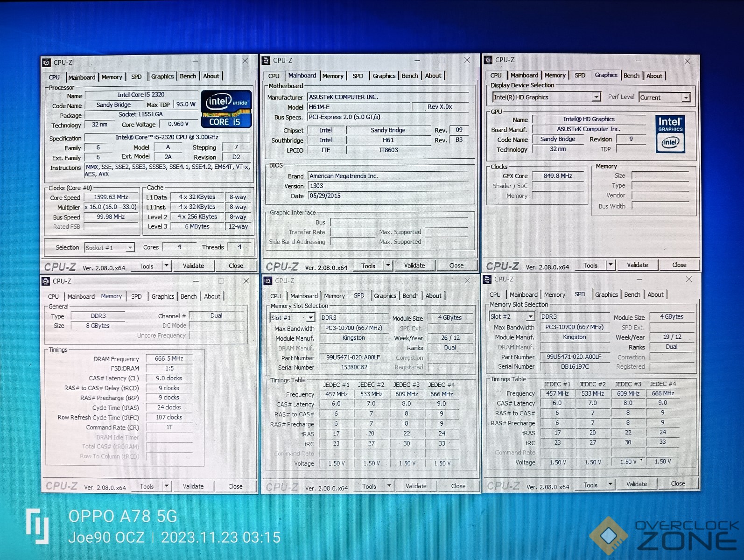This screenshot has width=744, height=560.
Task: Click the 849.8 MHz GFX Core value
Action: 558,176
